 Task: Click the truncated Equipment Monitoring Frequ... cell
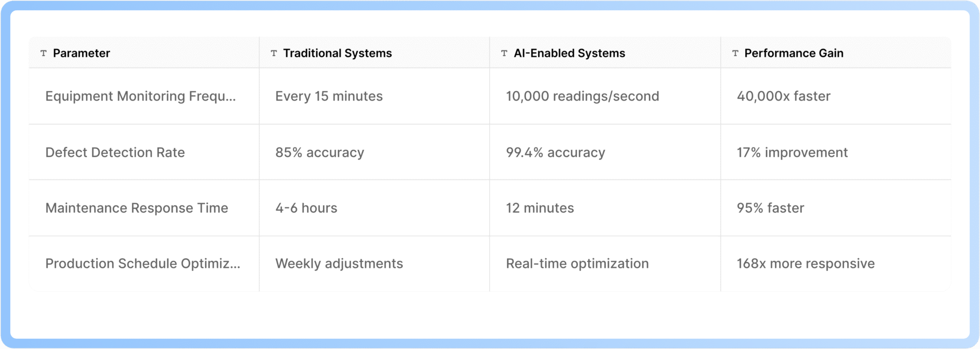pyautogui.click(x=140, y=96)
